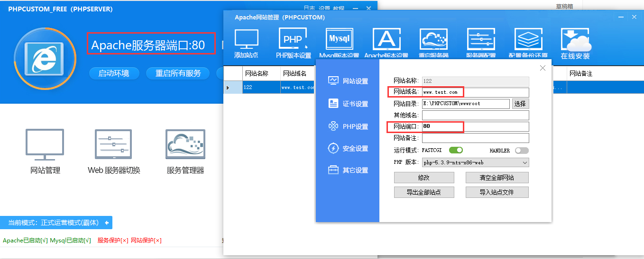Click the 重启服务器 cloud icon
The image size is (644, 259).
433,39
